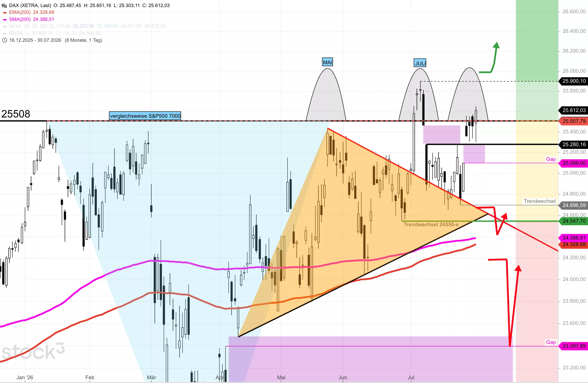Click the Gap label beside 25.099,00
This screenshot has height=383, width=588.
pyautogui.click(x=551, y=159)
